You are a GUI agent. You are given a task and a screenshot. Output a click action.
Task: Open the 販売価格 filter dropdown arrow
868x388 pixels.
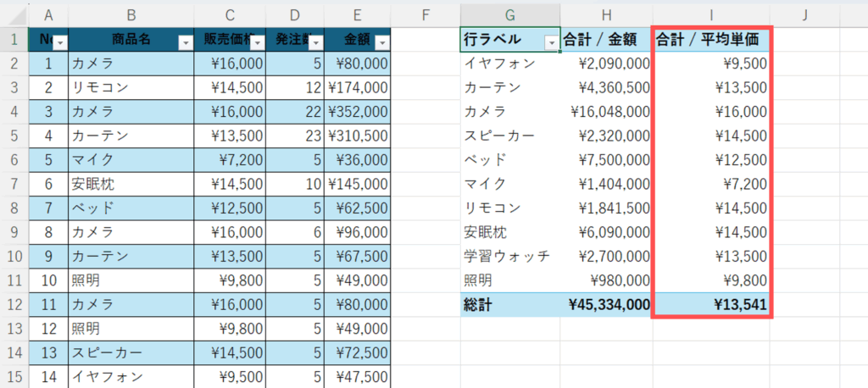click(x=256, y=42)
